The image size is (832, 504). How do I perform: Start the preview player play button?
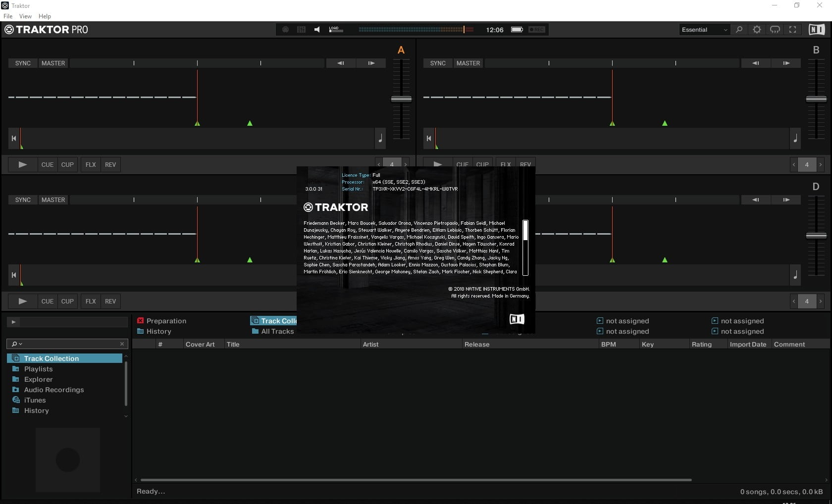coord(13,322)
